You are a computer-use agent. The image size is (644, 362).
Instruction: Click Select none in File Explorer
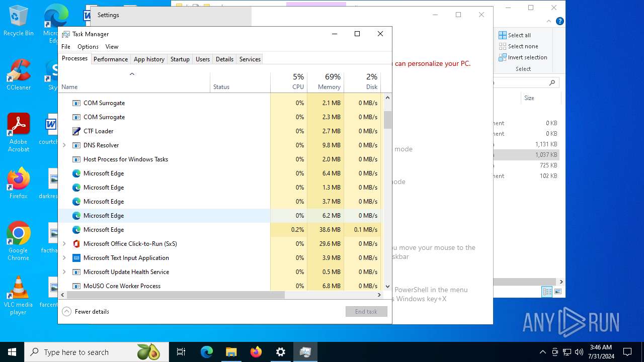518,46
